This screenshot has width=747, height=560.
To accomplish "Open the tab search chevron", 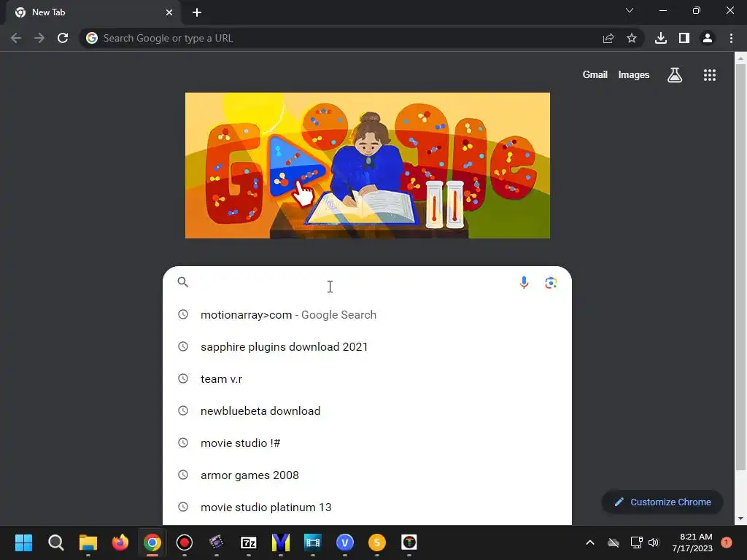I will (x=630, y=10).
